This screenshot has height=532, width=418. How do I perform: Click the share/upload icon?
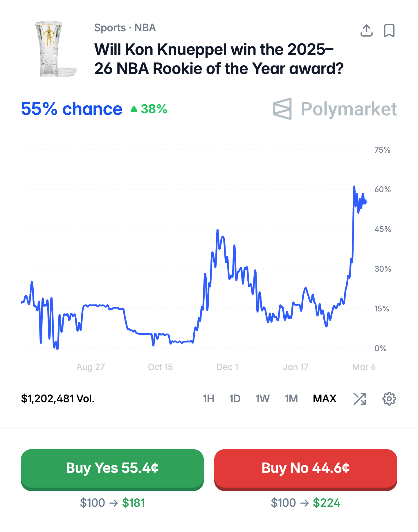coord(366,30)
